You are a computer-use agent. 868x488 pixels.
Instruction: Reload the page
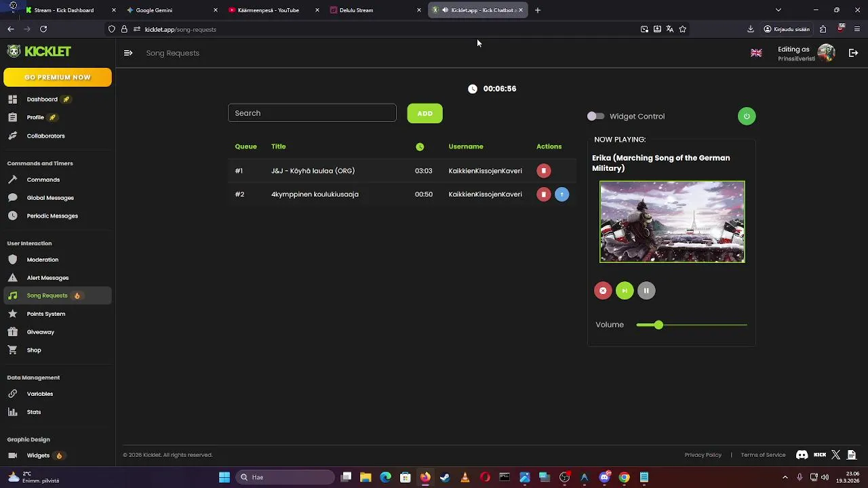(43, 29)
